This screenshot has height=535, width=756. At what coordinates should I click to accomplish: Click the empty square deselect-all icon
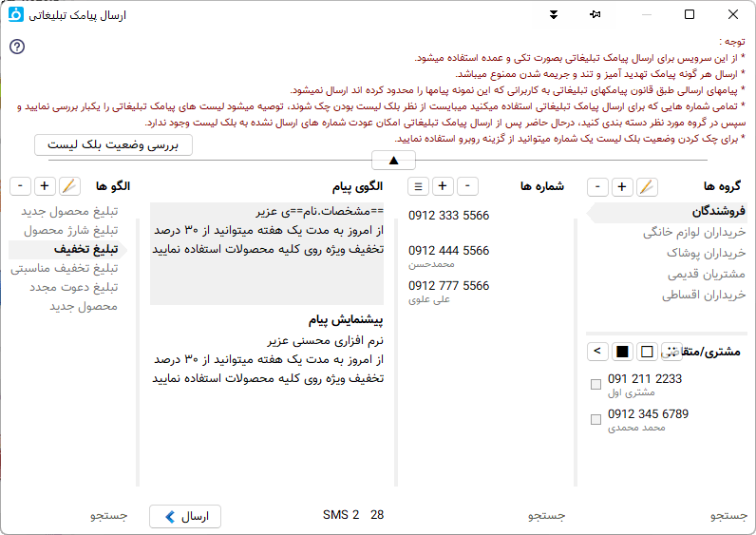pyautogui.click(x=647, y=352)
